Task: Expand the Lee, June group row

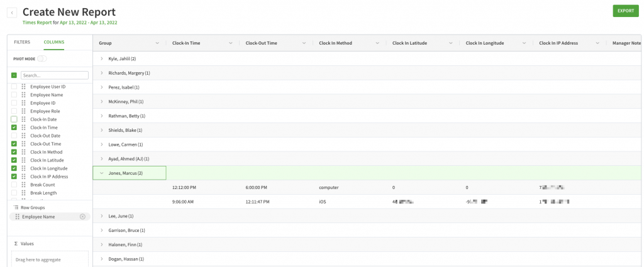Action: pos(102,215)
